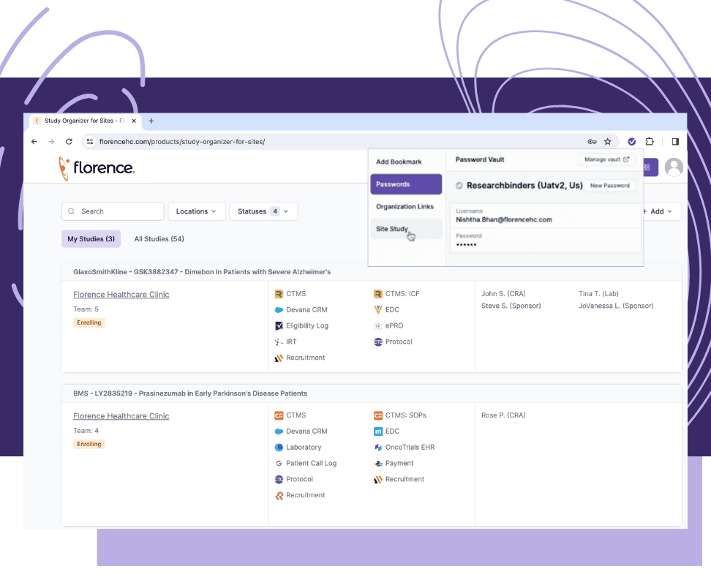
Task: Reload the page with the refresh icon
Action: (x=69, y=141)
